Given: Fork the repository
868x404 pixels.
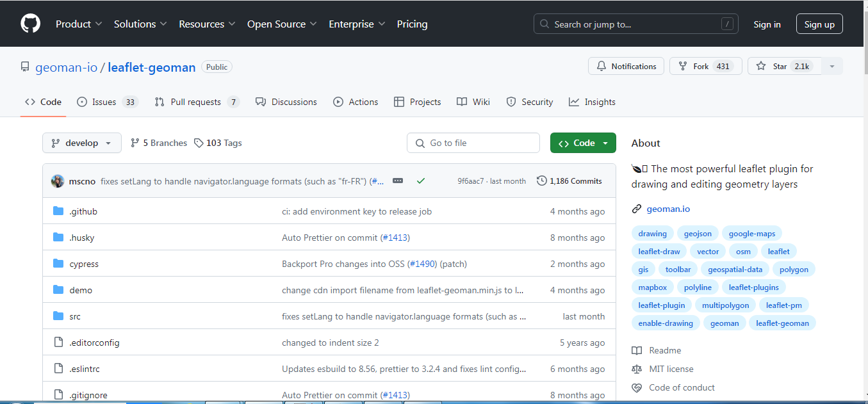Looking at the screenshot, I should tap(705, 66).
